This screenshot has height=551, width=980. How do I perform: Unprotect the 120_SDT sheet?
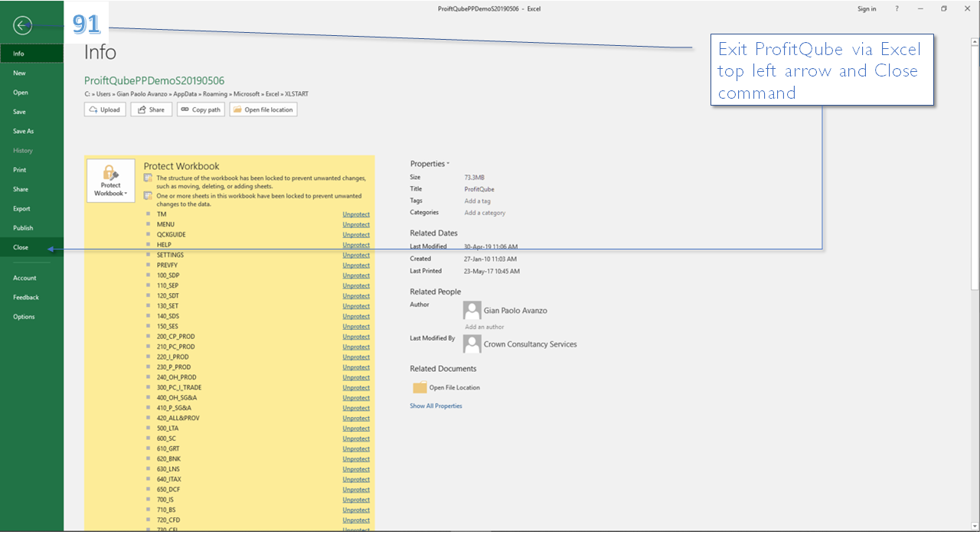coord(356,296)
